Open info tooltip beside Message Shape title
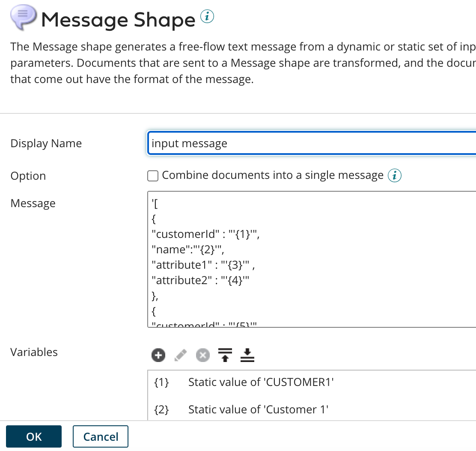This screenshot has height=451, width=476. tap(207, 17)
